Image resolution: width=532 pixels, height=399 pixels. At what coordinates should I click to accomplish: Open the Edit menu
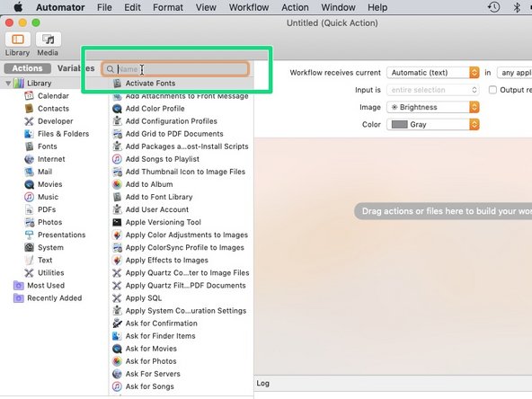pos(132,7)
